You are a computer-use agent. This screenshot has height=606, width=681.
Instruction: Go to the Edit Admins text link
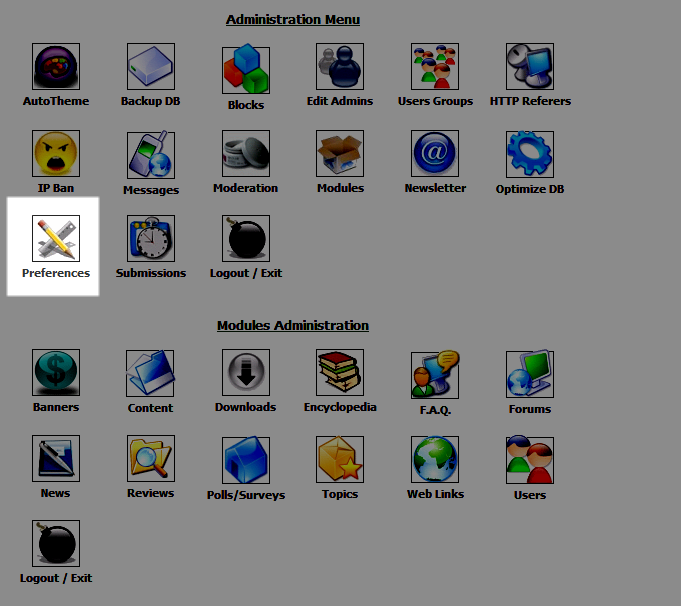(x=340, y=101)
